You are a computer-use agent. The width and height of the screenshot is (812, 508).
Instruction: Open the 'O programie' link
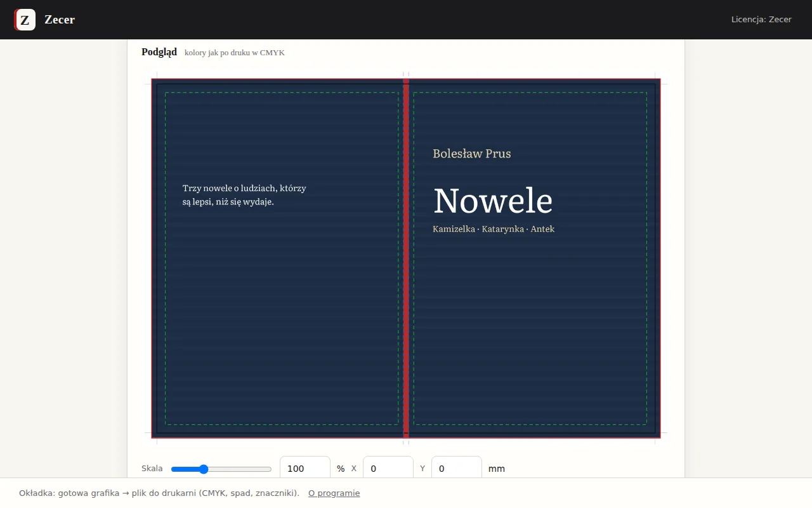click(x=334, y=493)
